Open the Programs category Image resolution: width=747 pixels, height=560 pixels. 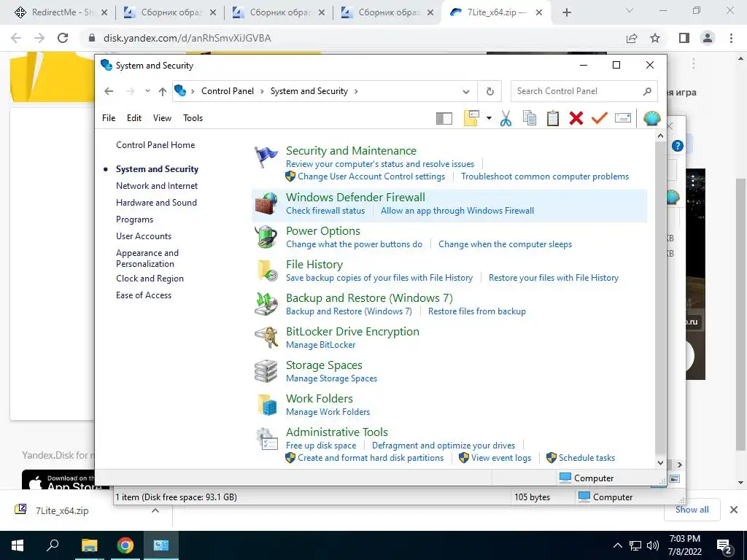coord(134,219)
